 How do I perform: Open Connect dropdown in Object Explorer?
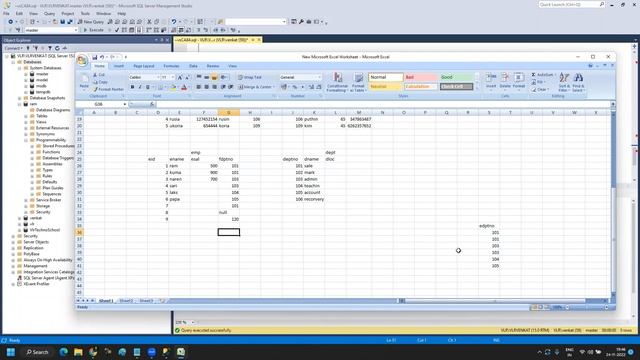click(13, 48)
